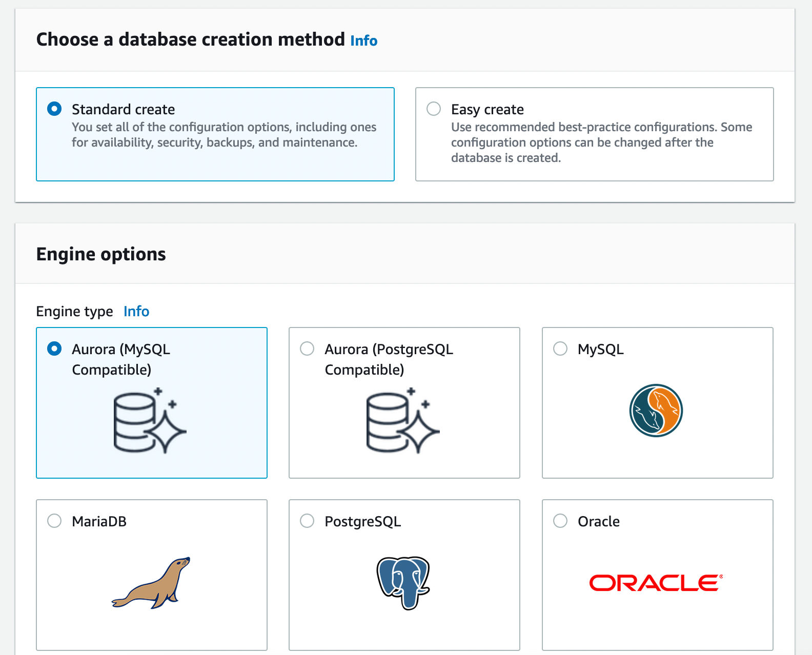Click the 'Oracle' engine label
Screen dimensions: 812x655
(x=599, y=521)
